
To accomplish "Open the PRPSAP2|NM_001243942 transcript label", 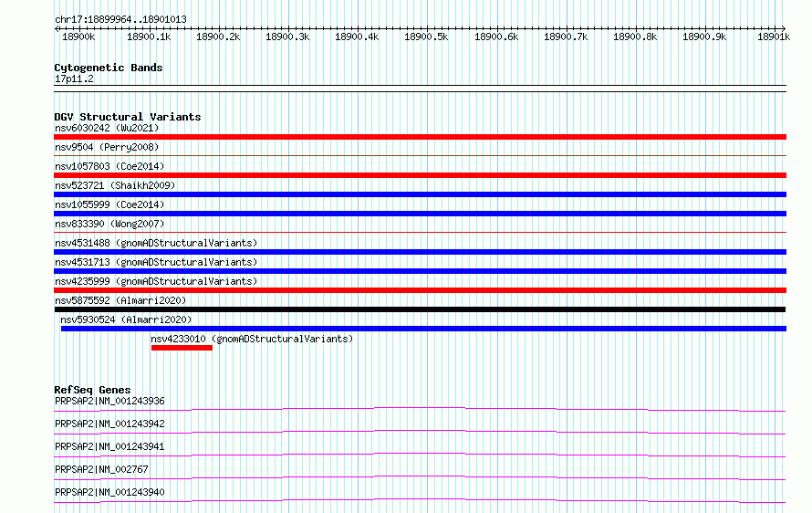I will point(109,424).
